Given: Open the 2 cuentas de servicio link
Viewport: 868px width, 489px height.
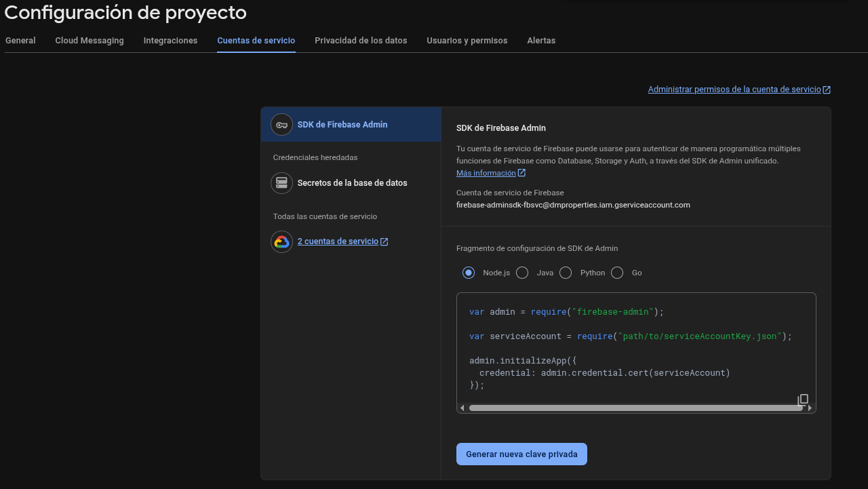Looking at the screenshot, I should click(338, 241).
